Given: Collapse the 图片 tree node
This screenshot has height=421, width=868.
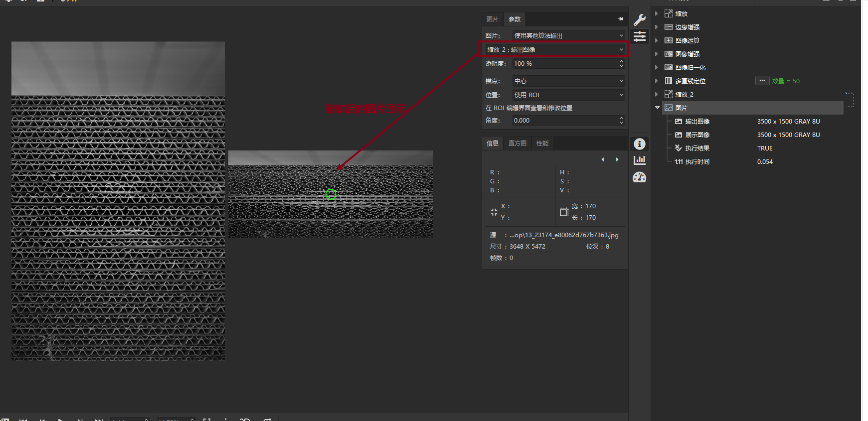Looking at the screenshot, I should pyautogui.click(x=657, y=108).
